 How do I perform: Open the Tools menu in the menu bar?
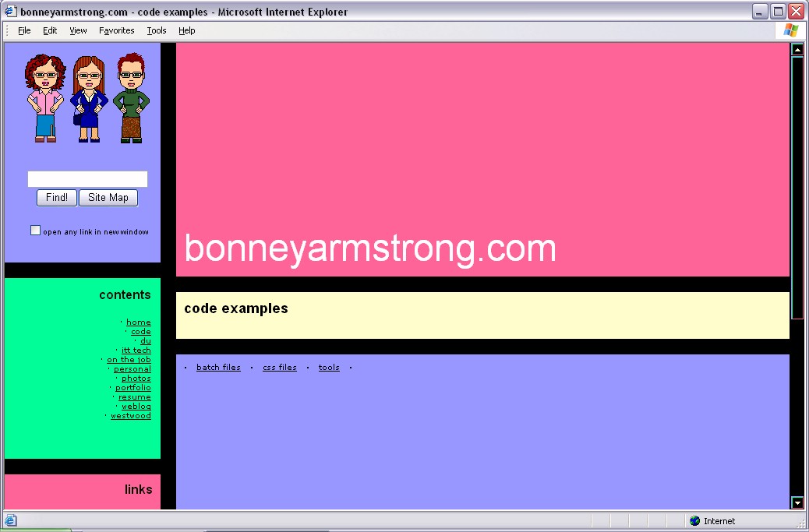[x=157, y=30]
